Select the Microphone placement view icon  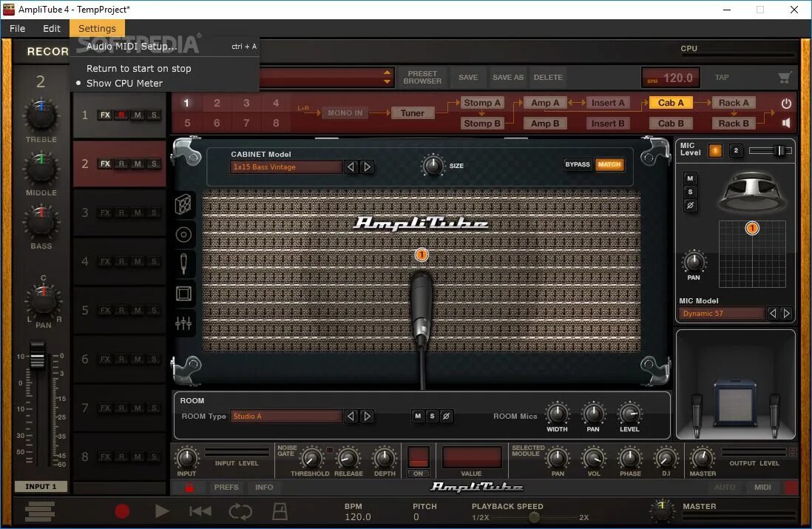(183, 263)
